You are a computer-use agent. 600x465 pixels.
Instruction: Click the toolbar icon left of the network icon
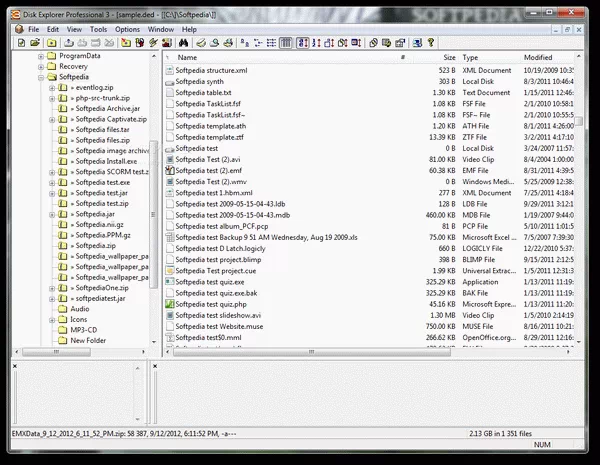[400, 43]
